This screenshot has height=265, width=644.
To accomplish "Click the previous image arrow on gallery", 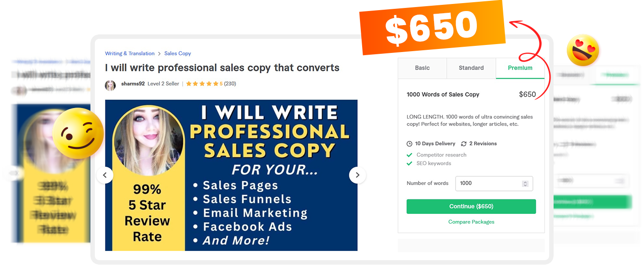I will pos(105,175).
